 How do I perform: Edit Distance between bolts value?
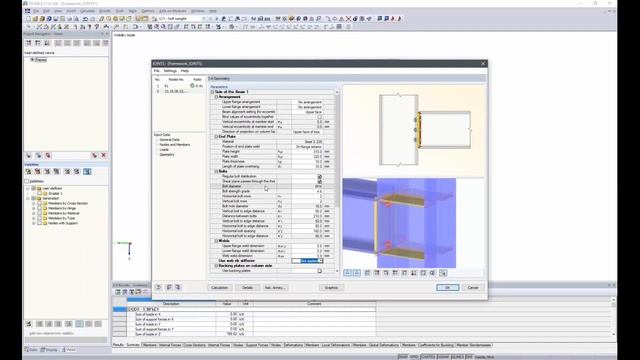coord(307,216)
